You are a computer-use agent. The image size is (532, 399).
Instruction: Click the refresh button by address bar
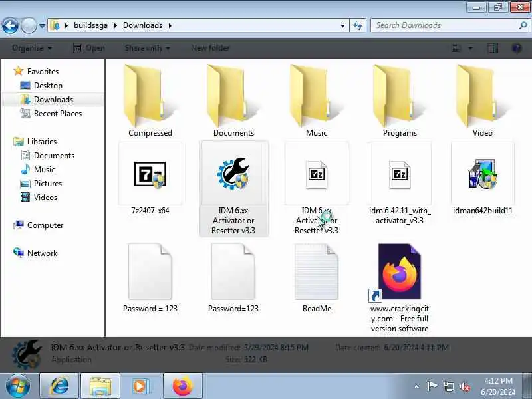pyautogui.click(x=358, y=25)
